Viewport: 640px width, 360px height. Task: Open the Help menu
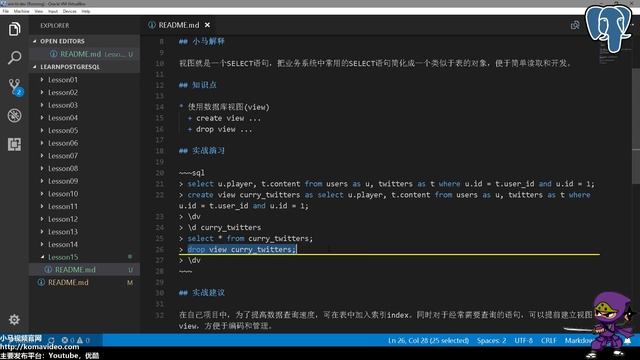tap(86, 11)
